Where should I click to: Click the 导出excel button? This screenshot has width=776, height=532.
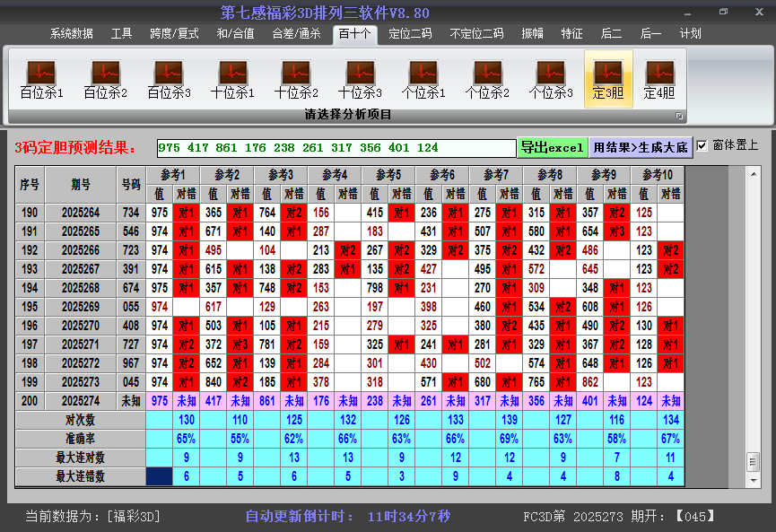pos(552,147)
